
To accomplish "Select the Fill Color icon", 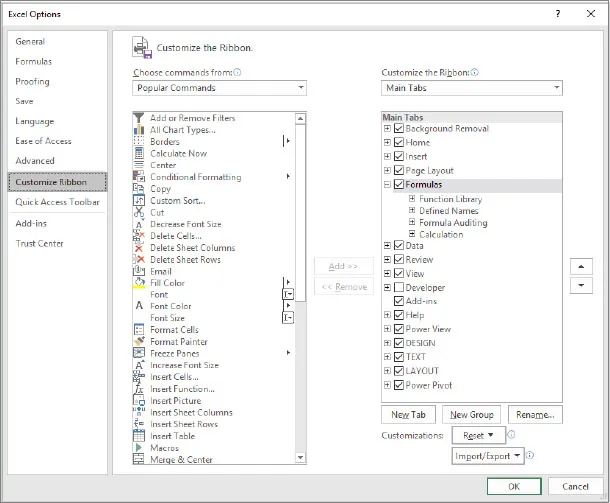I will point(139,283).
